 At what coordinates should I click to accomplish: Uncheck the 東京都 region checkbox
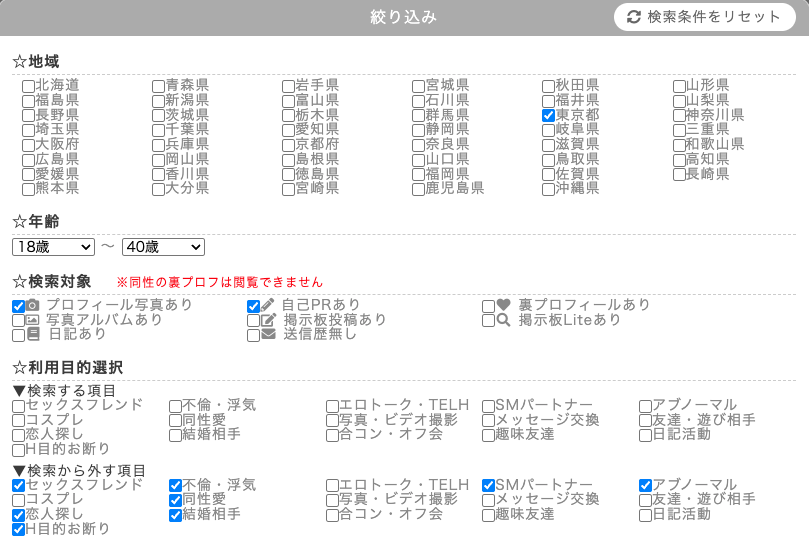(549, 116)
